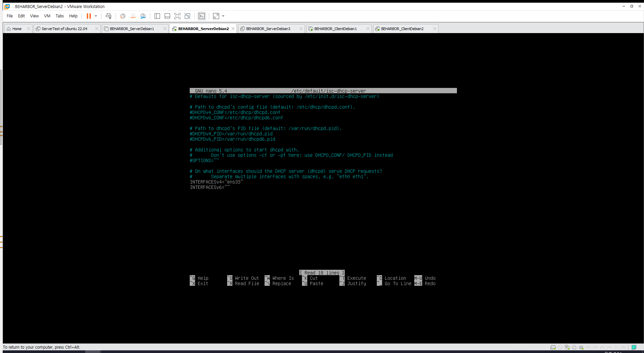Enter full screen mode icon
Screen dimensions: 644x353
(x=177, y=16)
